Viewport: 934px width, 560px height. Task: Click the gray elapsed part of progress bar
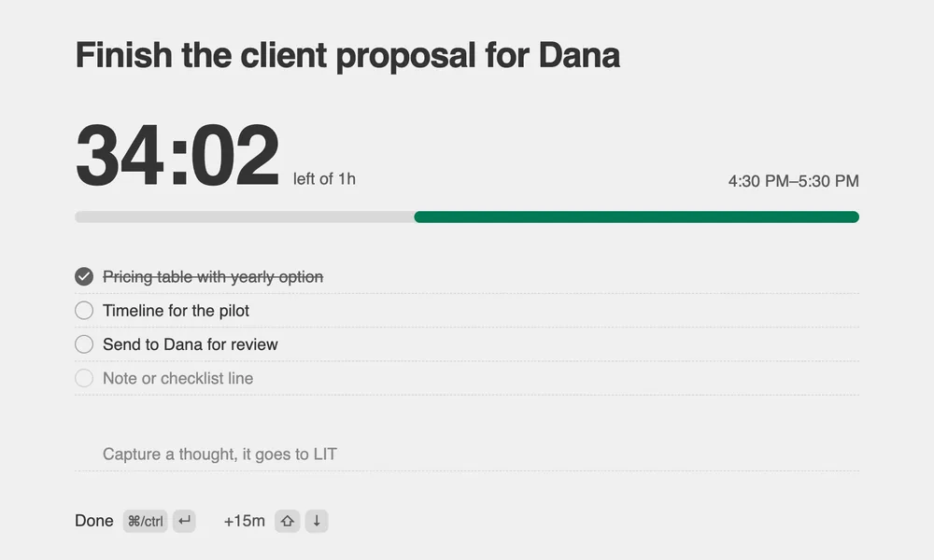244,217
